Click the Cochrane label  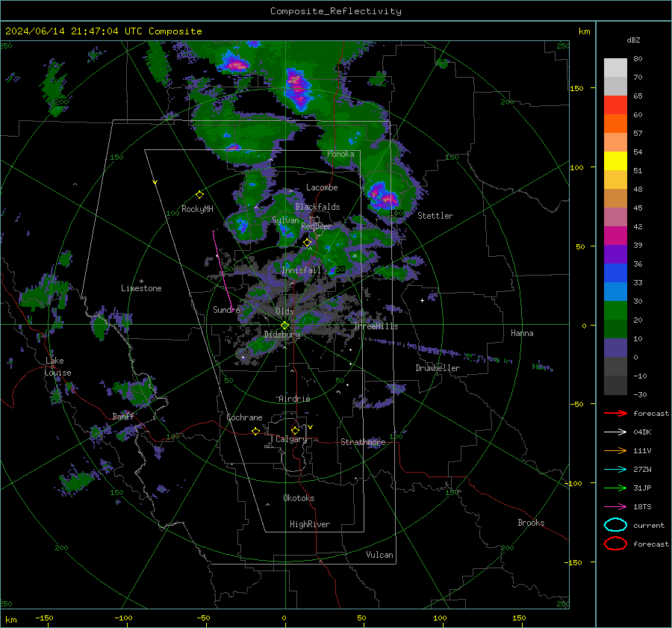coord(244,417)
